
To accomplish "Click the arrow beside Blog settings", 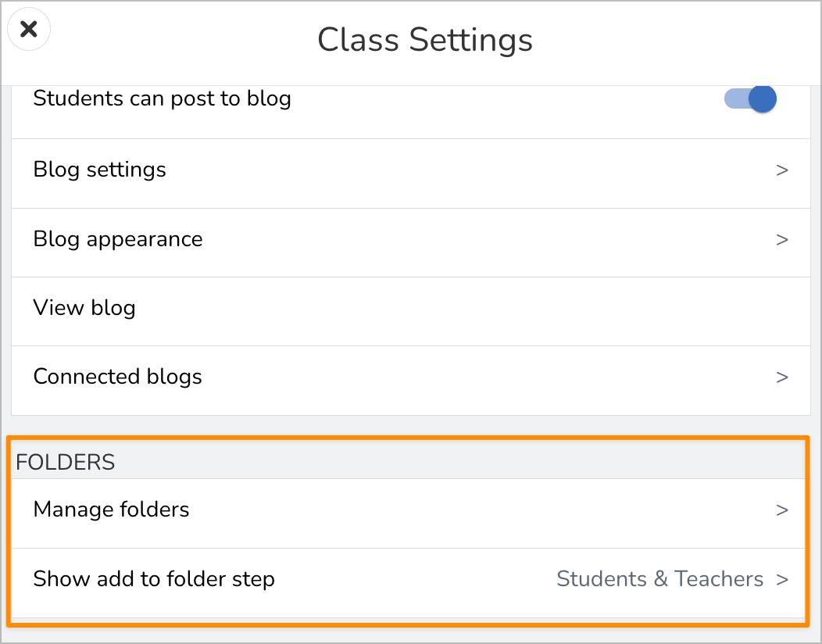I will [x=781, y=170].
